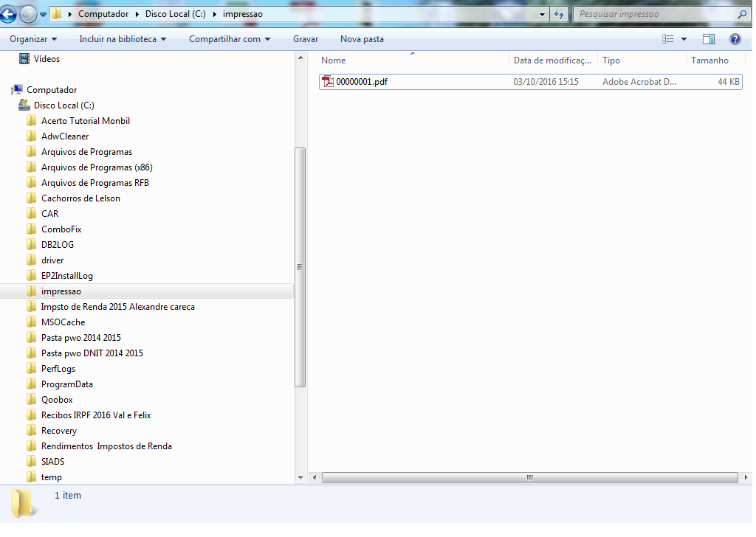
Task: Click the DB2LOG folder icon
Action: [x=31, y=244]
